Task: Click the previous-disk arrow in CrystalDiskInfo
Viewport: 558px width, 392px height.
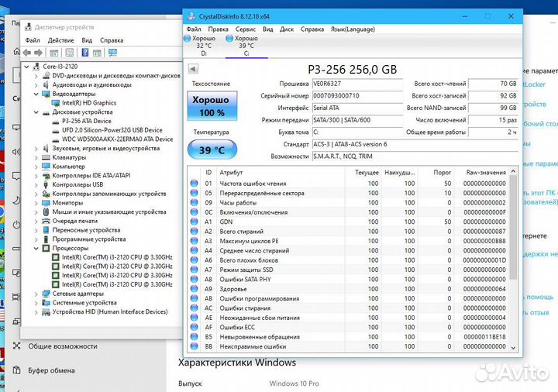Action: (193, 69)
